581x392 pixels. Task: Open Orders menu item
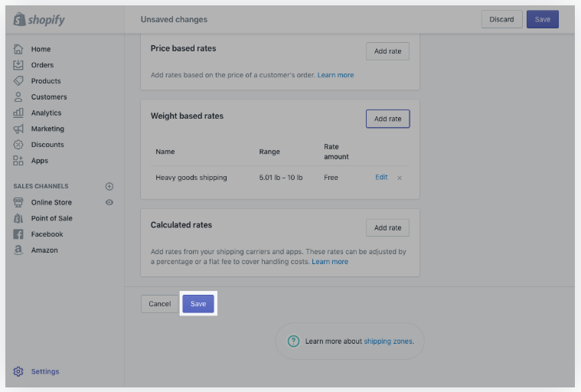42,65
